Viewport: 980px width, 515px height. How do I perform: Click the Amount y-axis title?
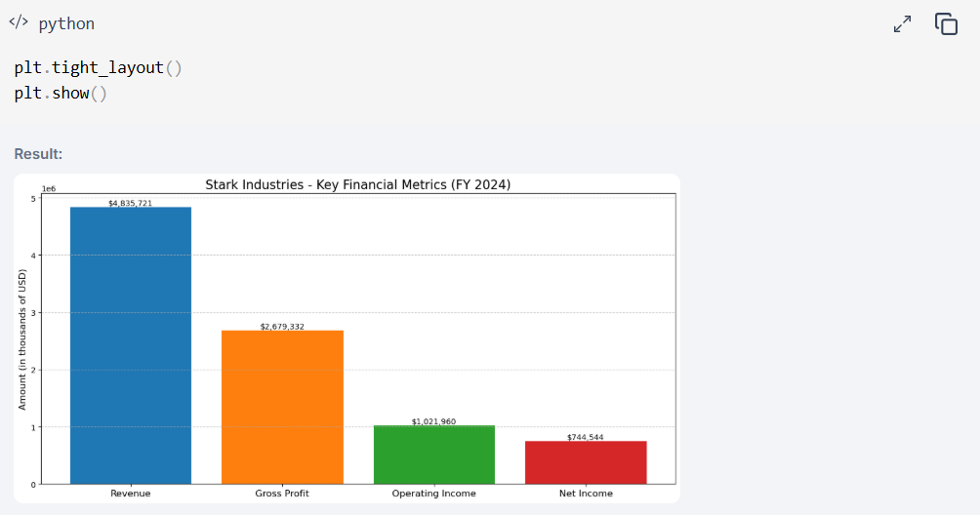point(22,339)
